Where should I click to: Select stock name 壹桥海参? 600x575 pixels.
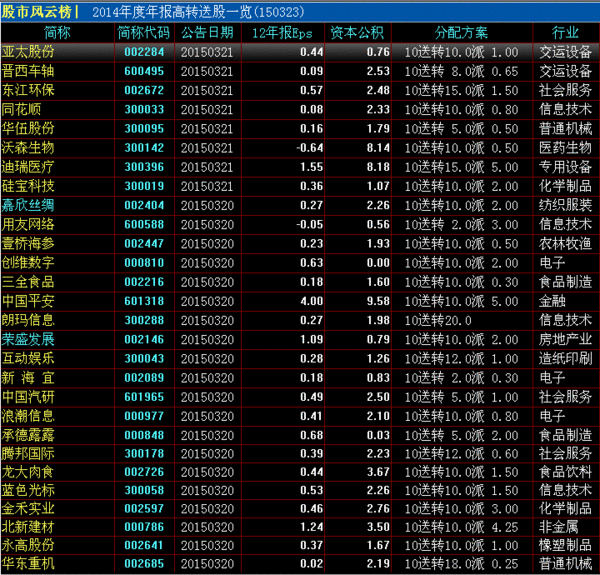click(x=28, y=243)
